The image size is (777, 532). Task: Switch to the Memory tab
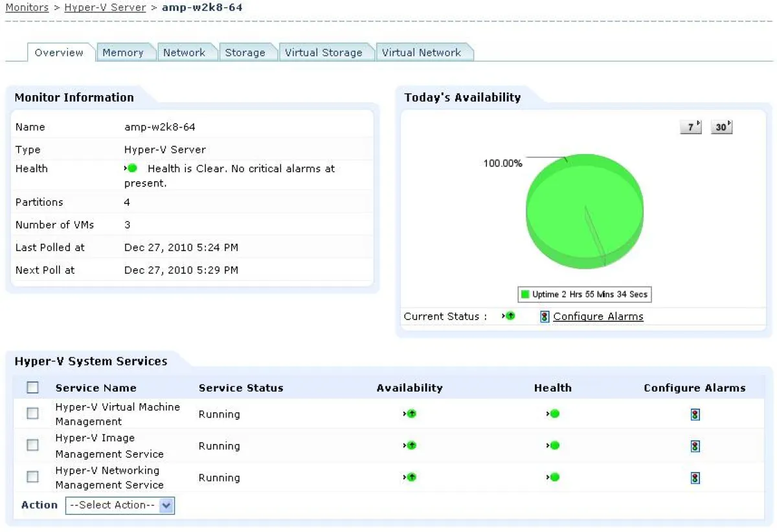(125, 52)
